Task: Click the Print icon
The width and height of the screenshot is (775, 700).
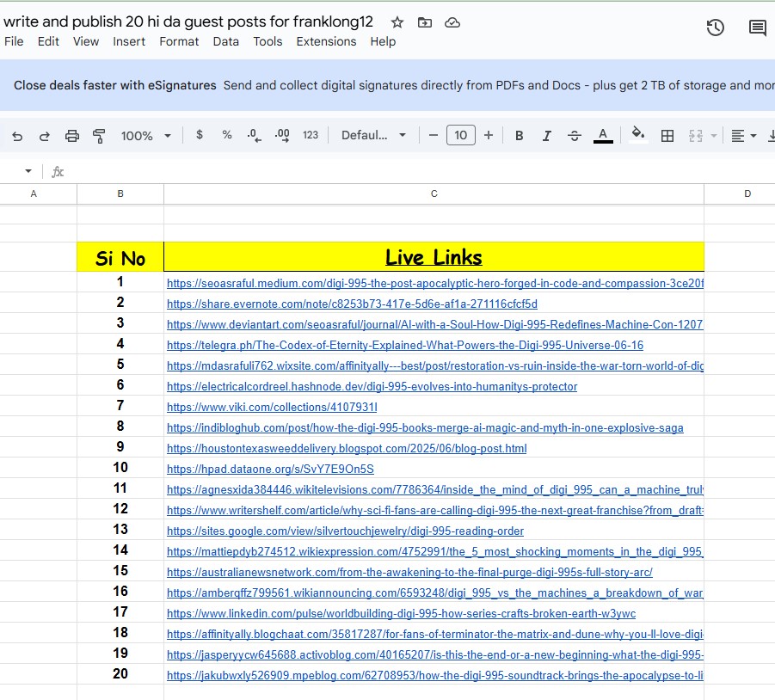Action: (72, 136)
